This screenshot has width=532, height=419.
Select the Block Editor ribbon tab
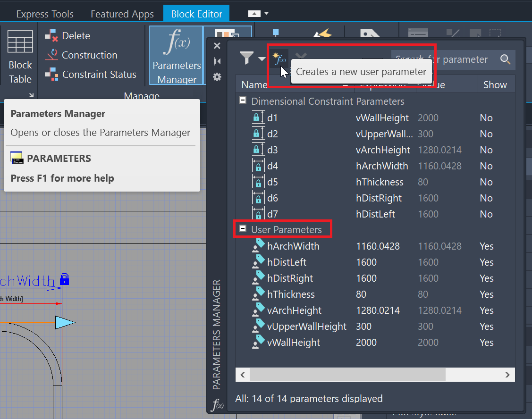pyautogui.click(x=196, y=14)
